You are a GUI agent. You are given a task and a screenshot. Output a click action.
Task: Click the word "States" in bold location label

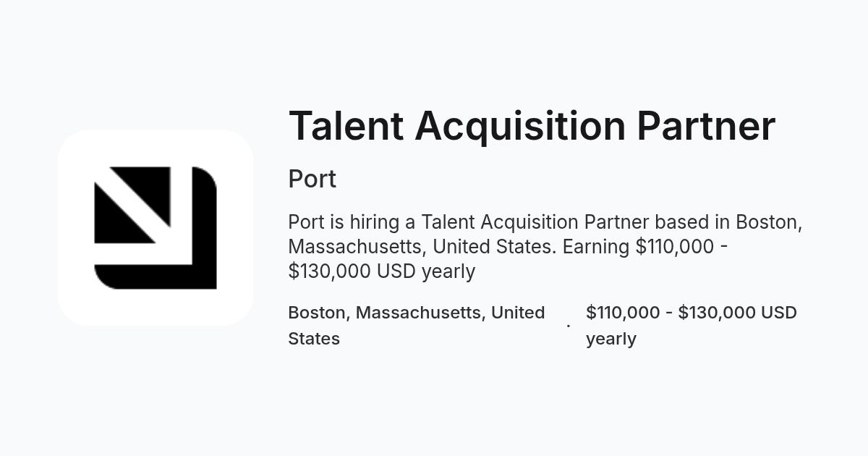click(x=314, y=339)
